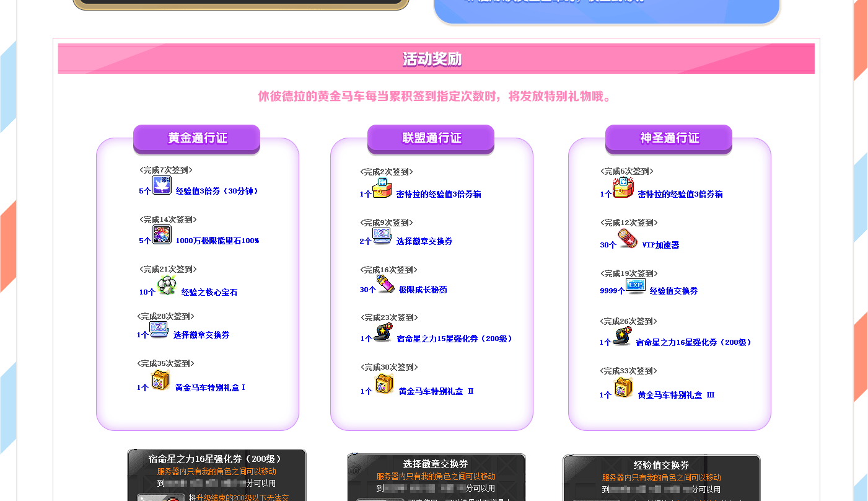Click the 宿命星之力15星强化券 icon
Image resolution: width=868 pixels, height=501 pixels.
click(x=383, y=333)
